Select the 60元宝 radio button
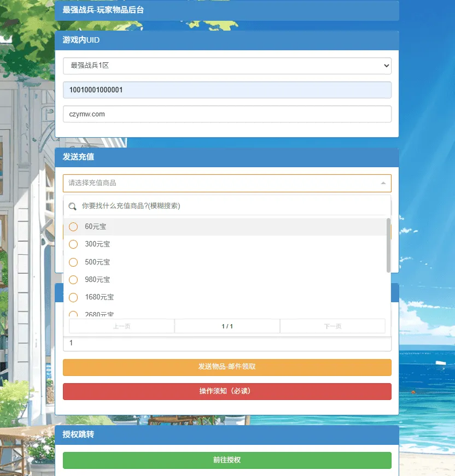 tap(73, 226)
